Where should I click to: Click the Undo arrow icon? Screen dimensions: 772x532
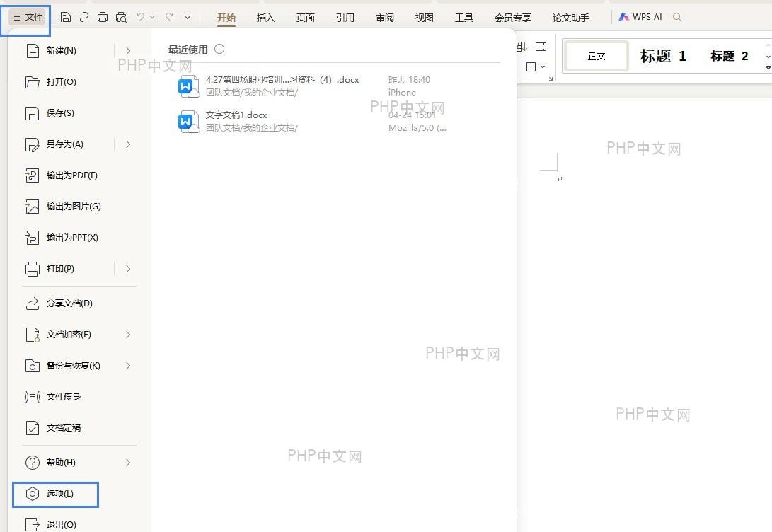click(141, 17)
